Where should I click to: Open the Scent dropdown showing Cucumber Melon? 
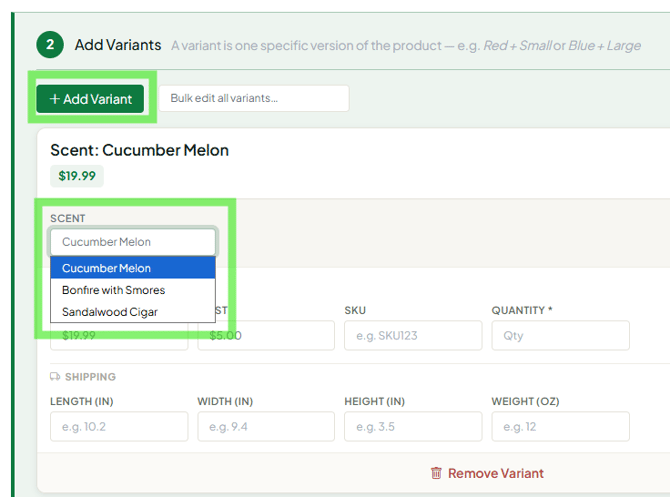coord(133,242)
